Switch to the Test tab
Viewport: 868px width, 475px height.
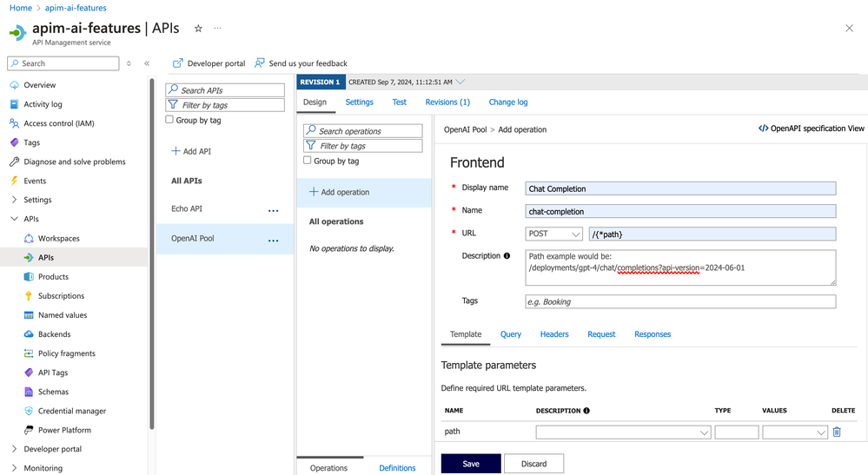click(399, 102)
